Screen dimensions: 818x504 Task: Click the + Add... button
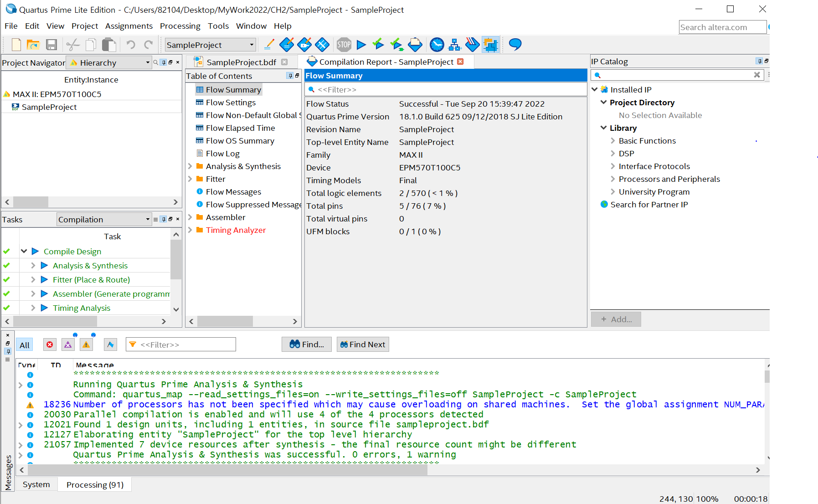coord(616,319)
